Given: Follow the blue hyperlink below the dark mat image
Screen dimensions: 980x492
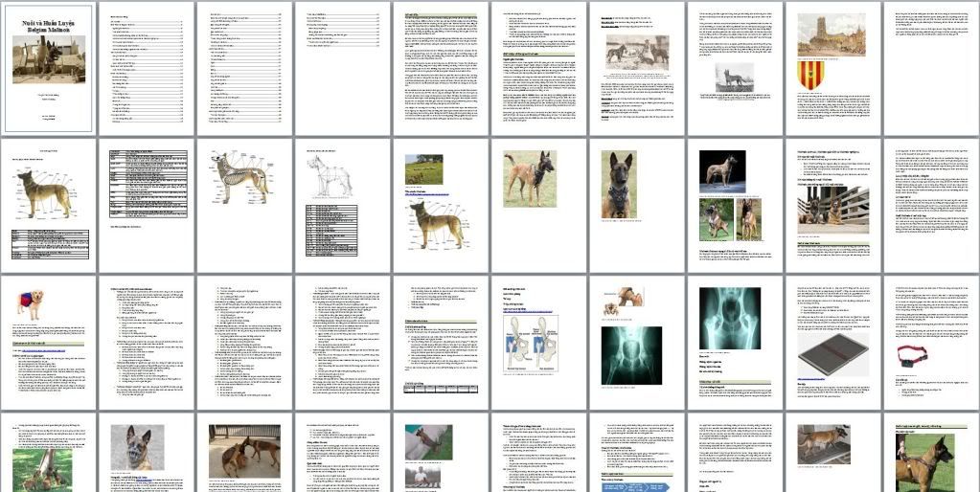Looking at the screenshot, I should coord(811,378).
